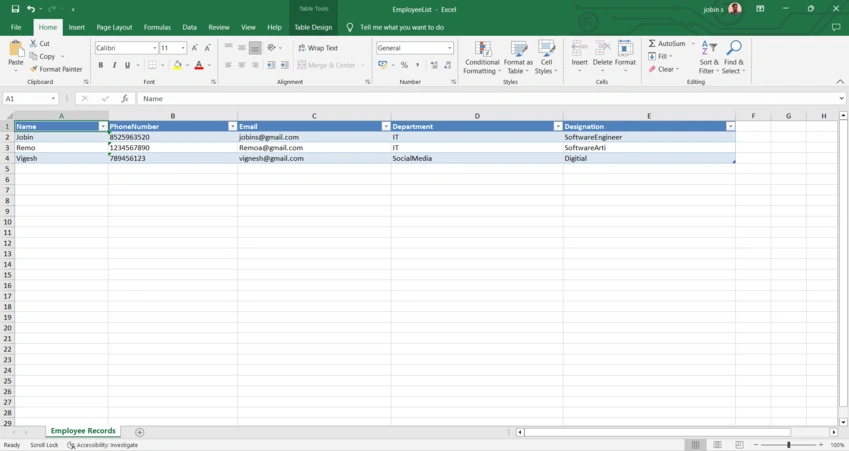Open PhoneNumber column filter dropdown
The height and width of the screenshot is (451, 849).
(x=232, y=126)
